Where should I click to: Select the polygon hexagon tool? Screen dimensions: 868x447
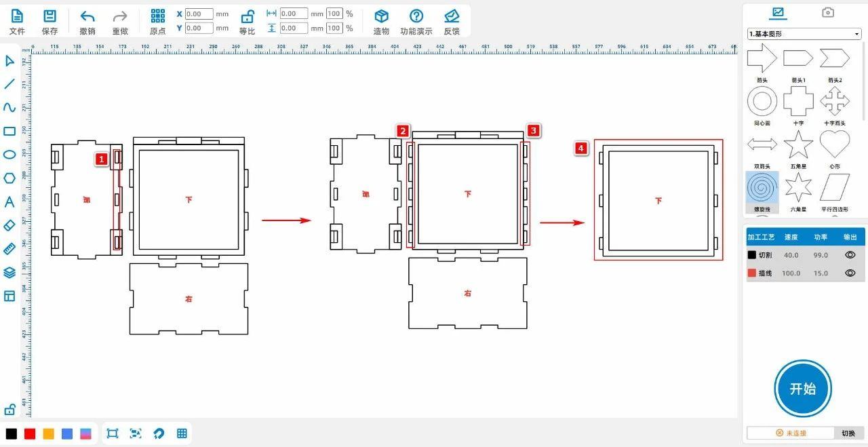9,178
